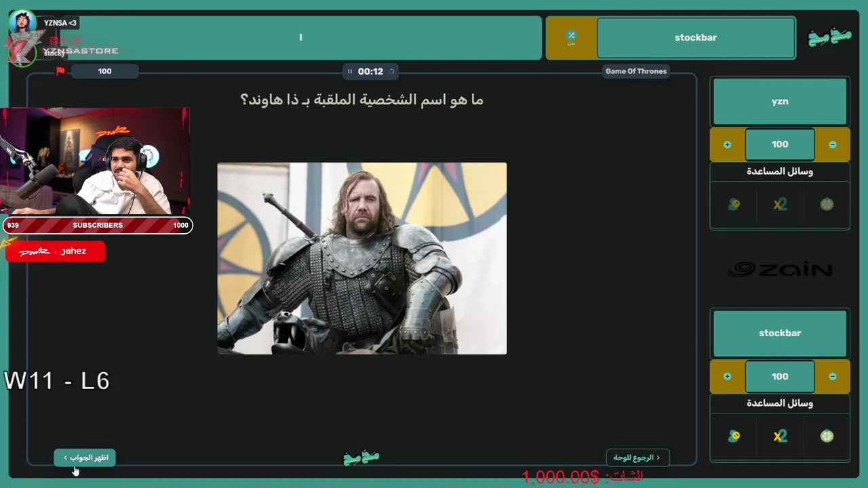Click the game logo at bottom center

[x=361, y=458]
